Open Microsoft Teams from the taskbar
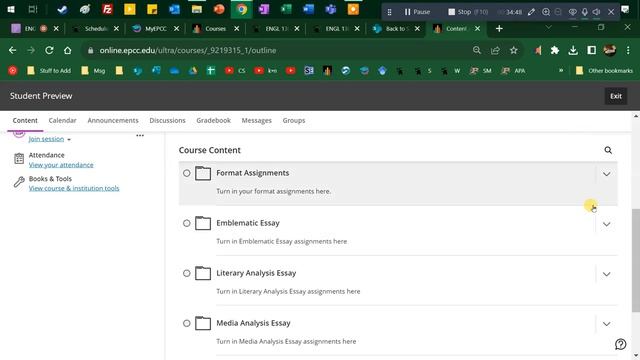The width and height of the screenshot is (640, 360). tap(331, 9)
